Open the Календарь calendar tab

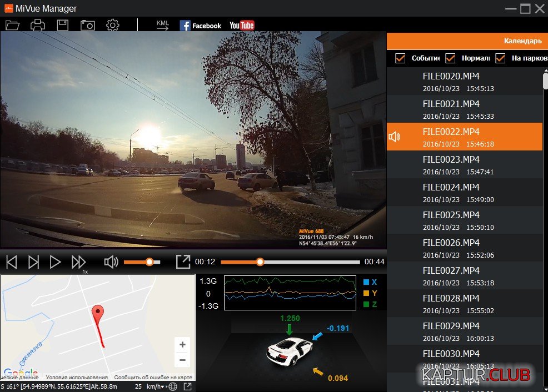coord(522,41)
